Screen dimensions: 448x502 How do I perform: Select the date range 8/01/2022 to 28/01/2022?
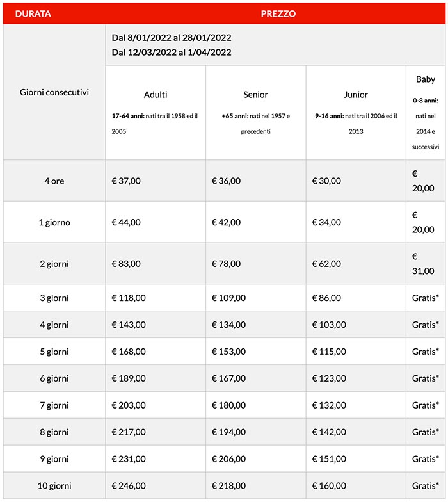click(171, 38)
